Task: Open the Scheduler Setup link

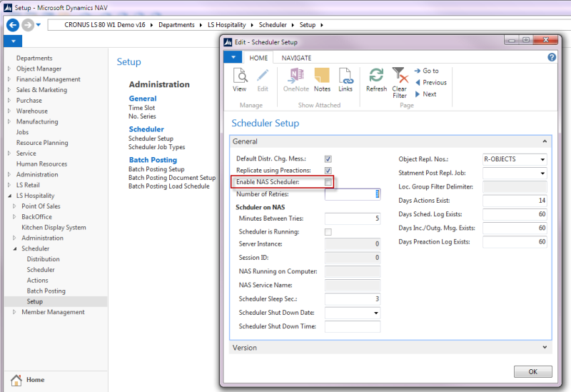Action: tap(151, 139)
